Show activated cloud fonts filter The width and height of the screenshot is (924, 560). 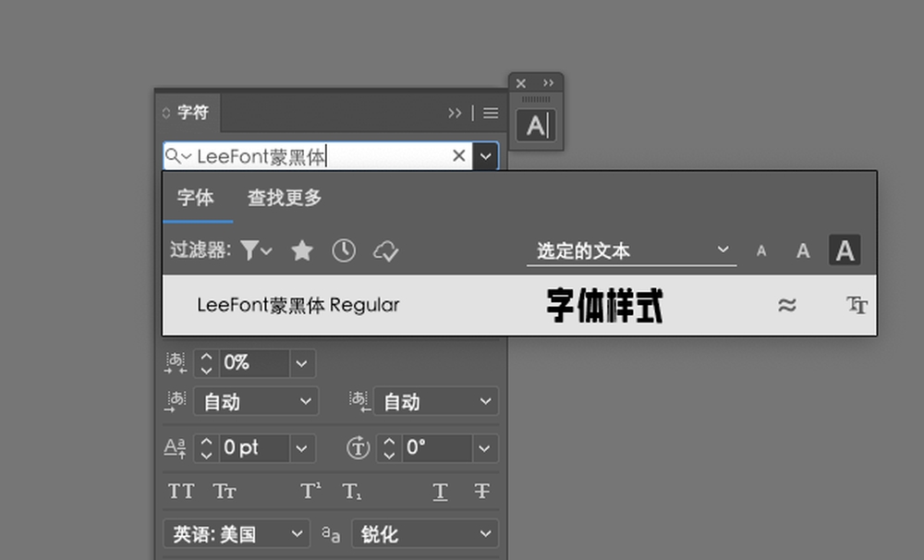385,251
